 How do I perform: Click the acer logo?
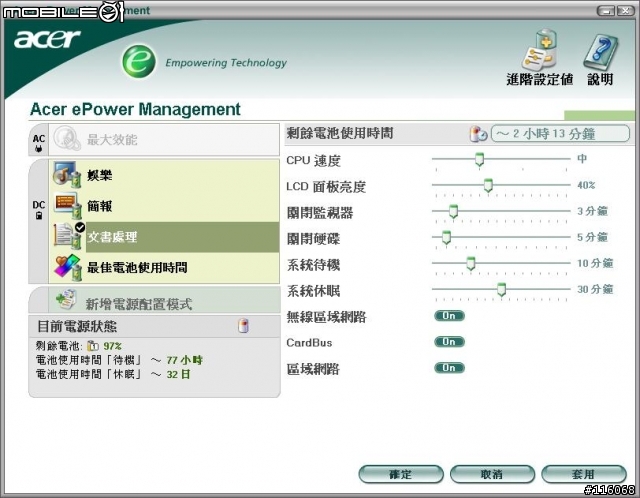coord(47,39)
